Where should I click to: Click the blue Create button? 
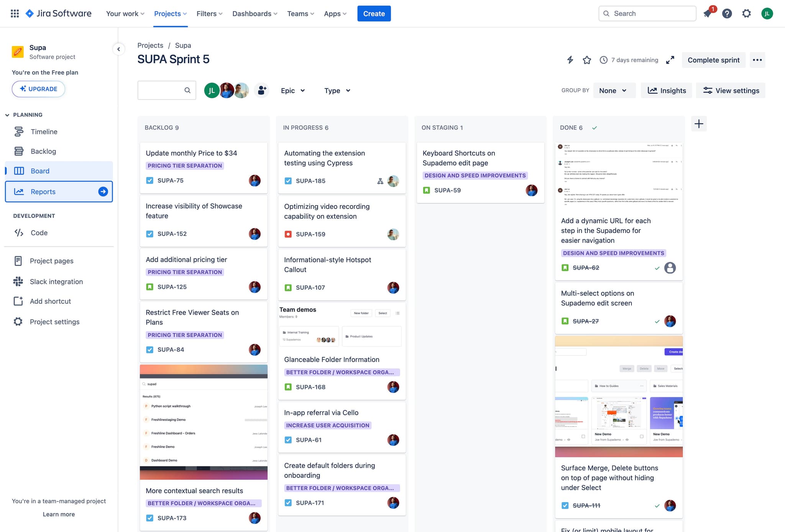(374, 14)
